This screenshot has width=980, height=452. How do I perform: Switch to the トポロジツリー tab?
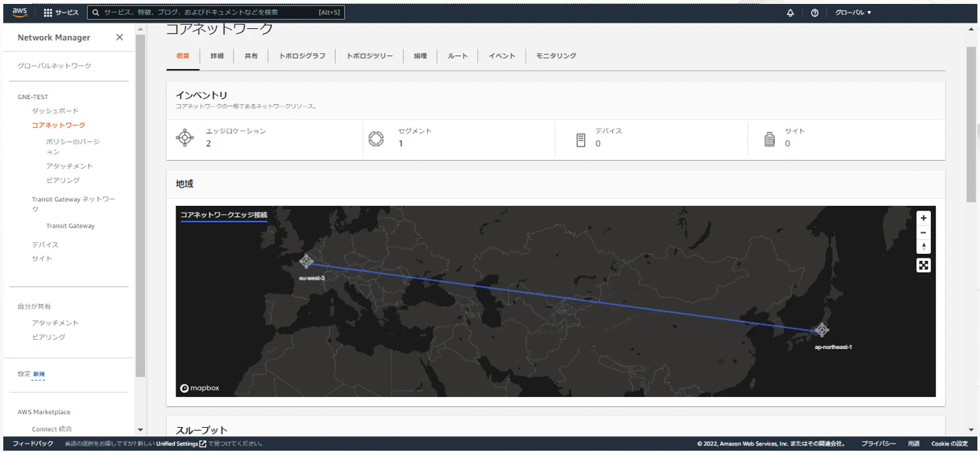click(370, 56)
